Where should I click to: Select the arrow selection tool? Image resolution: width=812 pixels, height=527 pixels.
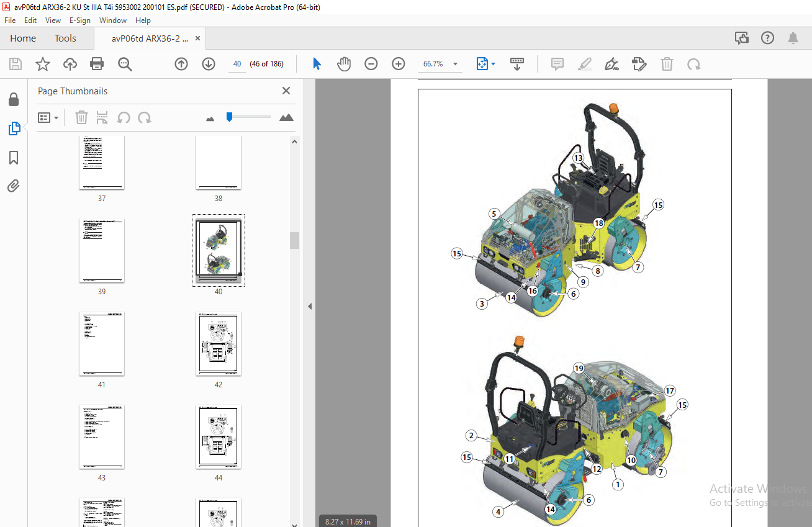(317, 64)
